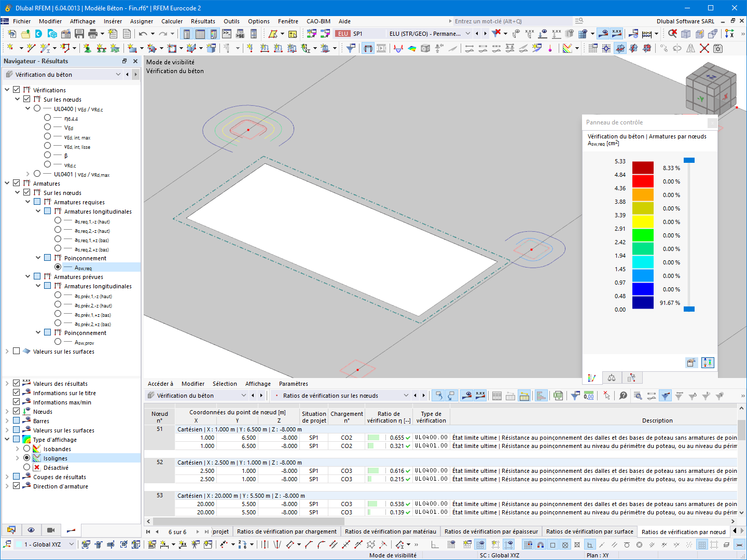Screen dimensions: 747x560
Task: Click the Accéder à button above the table
Action: coord(161,383)
